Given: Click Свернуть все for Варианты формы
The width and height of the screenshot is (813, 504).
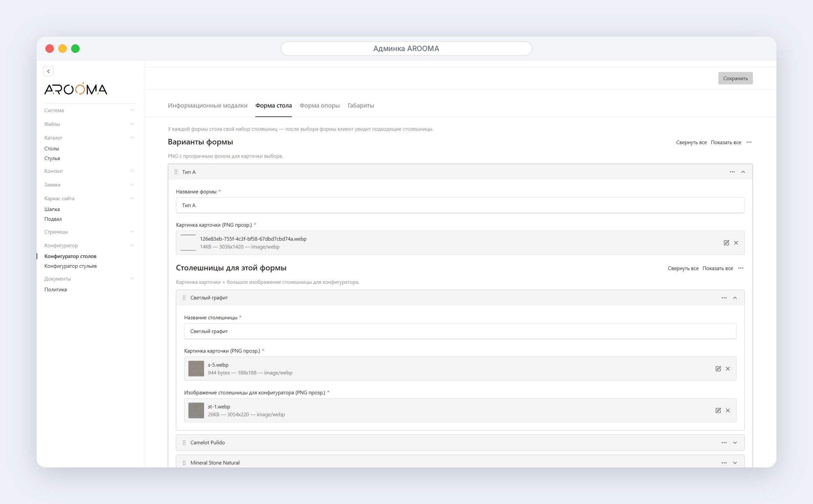Looking at the screenshot, I should tap(691, 143).
